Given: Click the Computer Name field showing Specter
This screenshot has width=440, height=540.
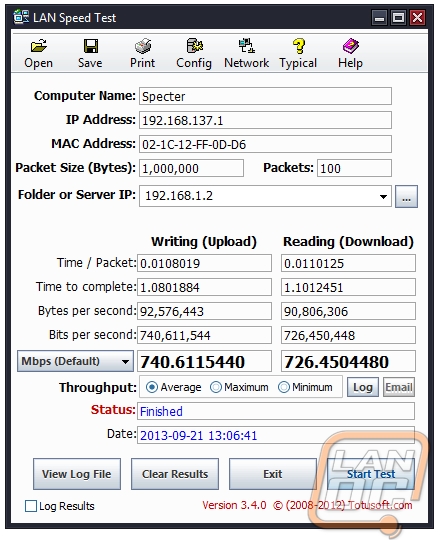Looking at the screenshot, I should [265, 96].
